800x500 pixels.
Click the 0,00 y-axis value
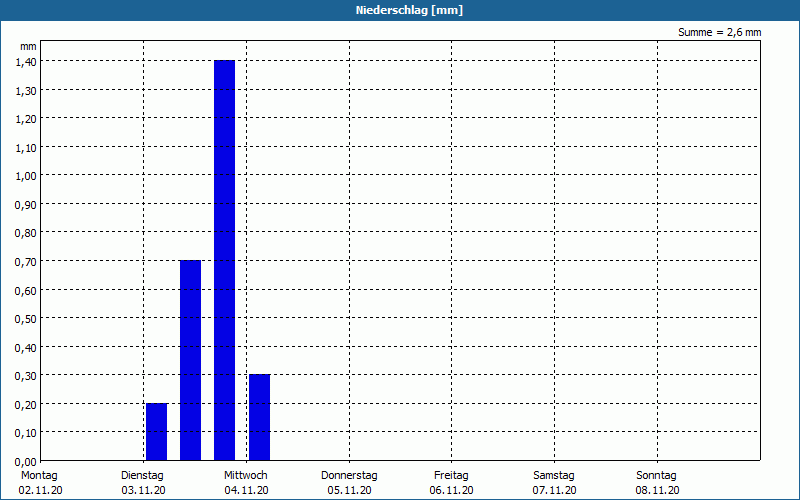coord(26,461)
